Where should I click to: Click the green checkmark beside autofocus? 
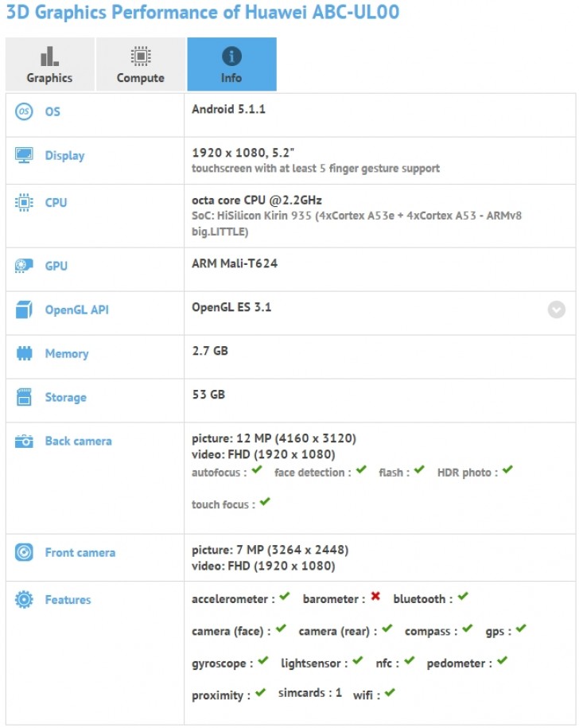[257, 471]
